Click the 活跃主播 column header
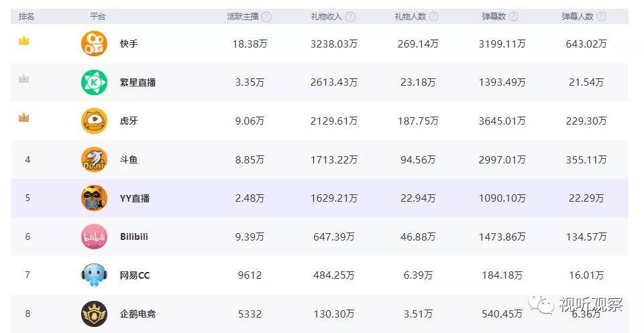The image size is (644, 333). pyautogui.click(x=243, y=17)
